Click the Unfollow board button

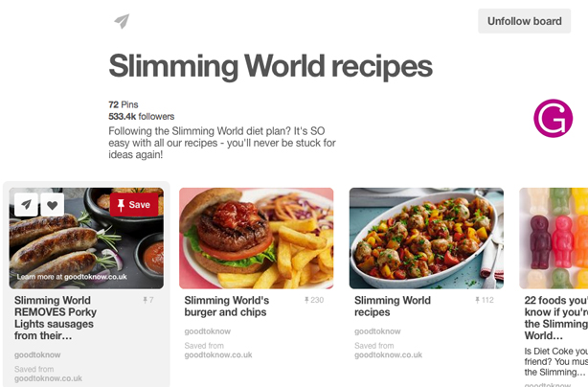click(x=524, y=21)
